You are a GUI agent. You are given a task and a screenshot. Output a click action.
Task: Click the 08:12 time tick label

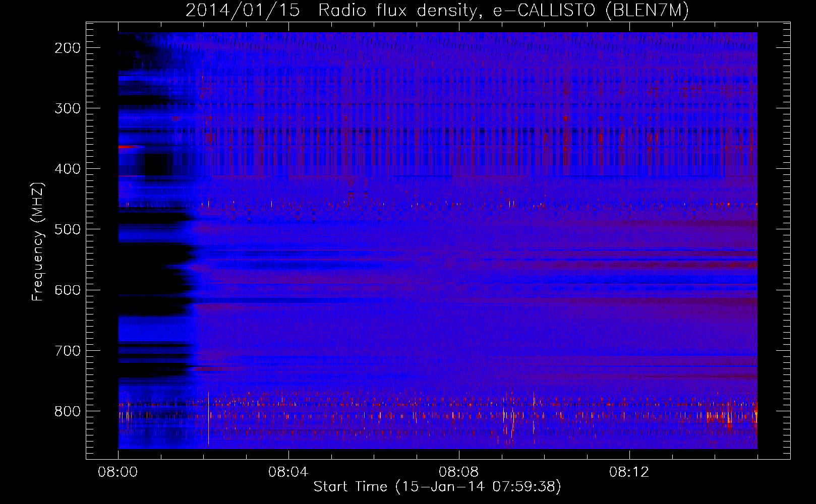[x=629, y=472]
